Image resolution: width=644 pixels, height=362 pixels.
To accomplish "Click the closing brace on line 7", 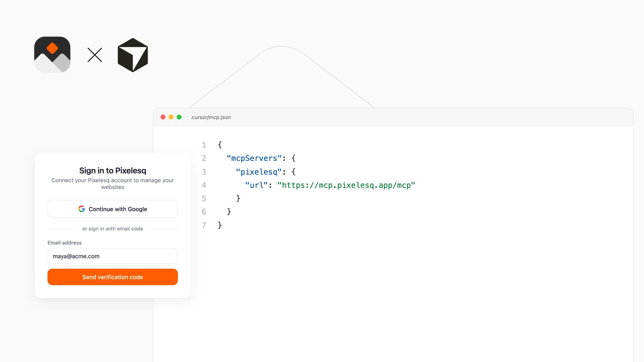I will [x=220, y=225].
